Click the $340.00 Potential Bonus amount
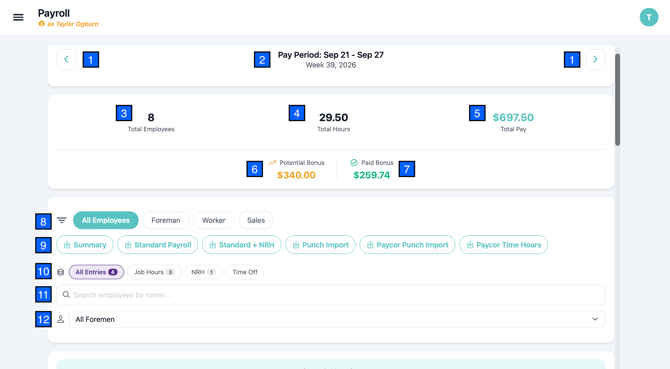The image size is (670, 369). (x=297, y=175)
